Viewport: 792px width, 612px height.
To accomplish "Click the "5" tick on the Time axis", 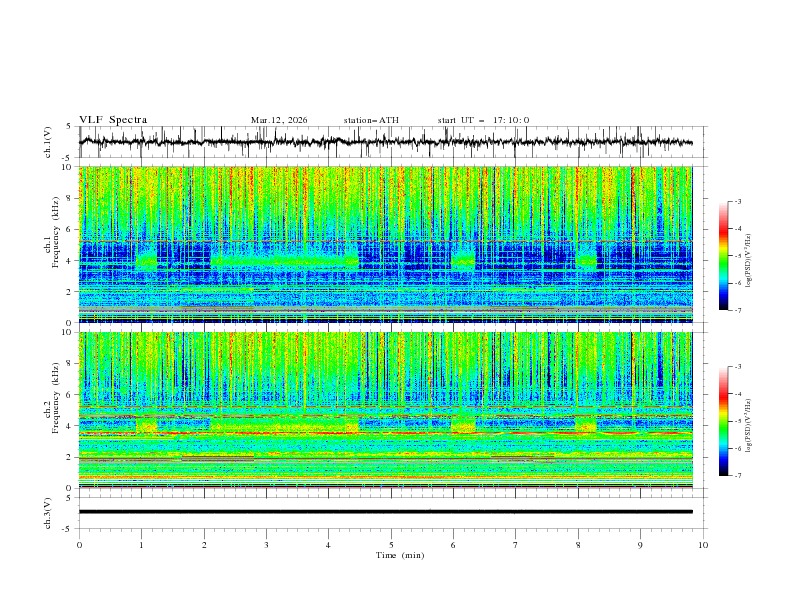I will click(391, 545).
